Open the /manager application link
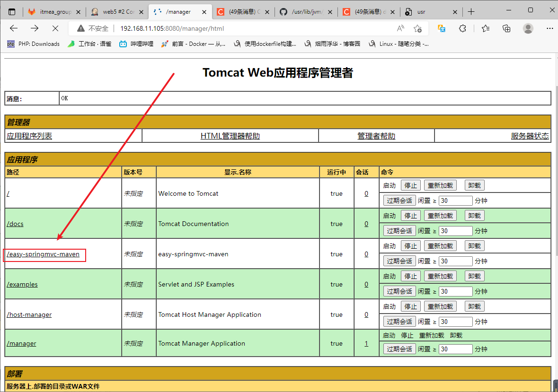Image resolution: width=558 pixels, height=392 pixels. tap(21, 343)
